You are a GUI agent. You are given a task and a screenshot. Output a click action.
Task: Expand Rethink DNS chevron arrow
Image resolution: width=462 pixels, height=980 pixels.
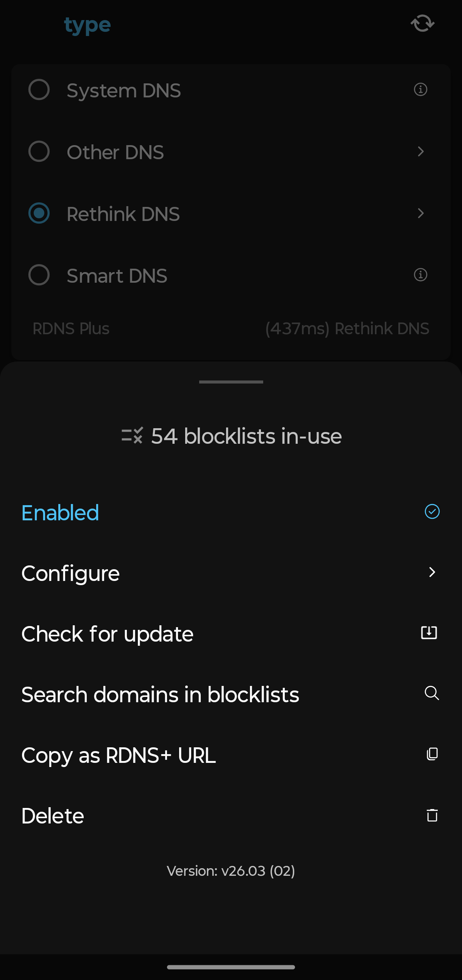point(421,213)
